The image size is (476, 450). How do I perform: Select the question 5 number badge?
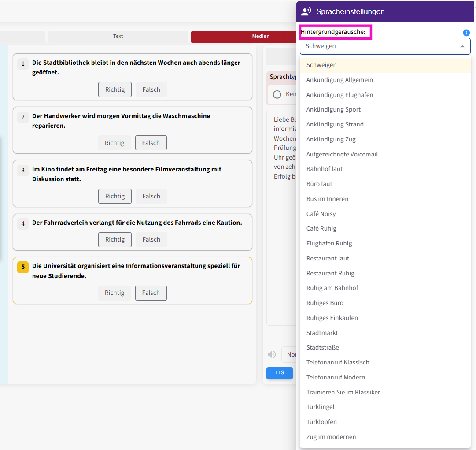tap(23, 267)
